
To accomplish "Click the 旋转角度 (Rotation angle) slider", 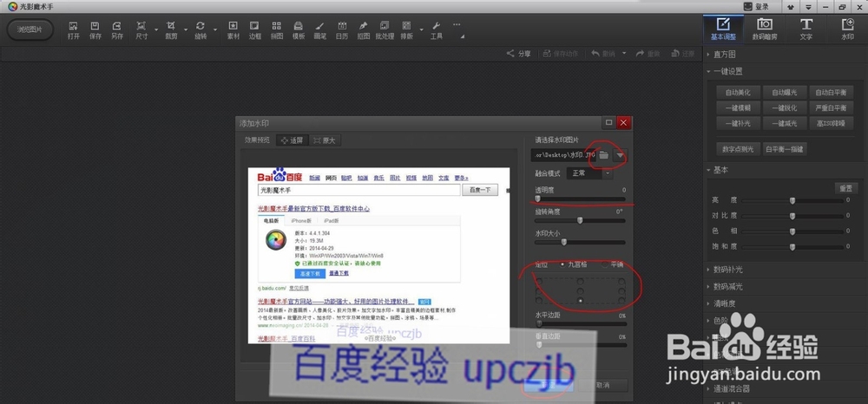I will [x=580, y=220].
